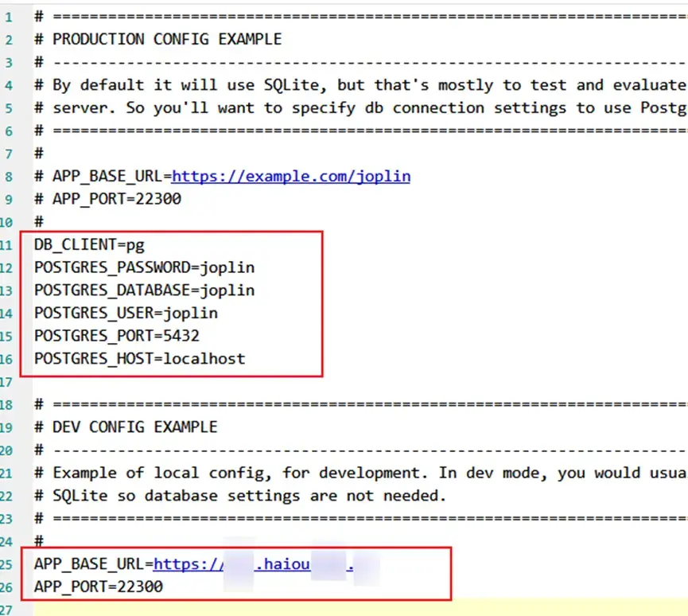
Task: Place cursor in POSTGRES_USER=joplin line
Action: (126, 313)
